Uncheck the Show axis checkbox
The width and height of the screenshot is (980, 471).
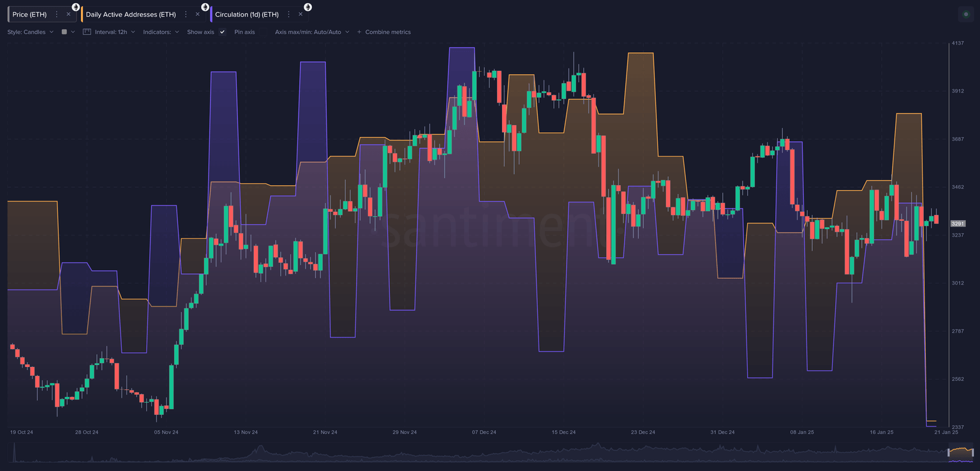(222, 31)
